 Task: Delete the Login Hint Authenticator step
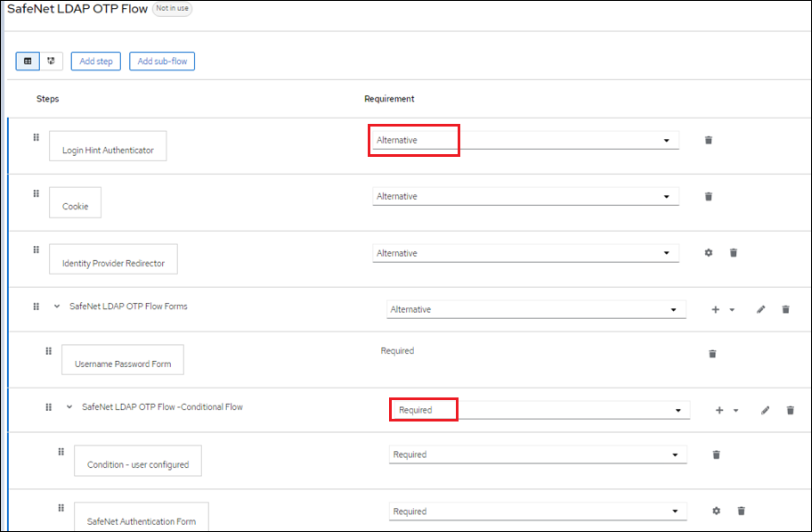point(709,140)
